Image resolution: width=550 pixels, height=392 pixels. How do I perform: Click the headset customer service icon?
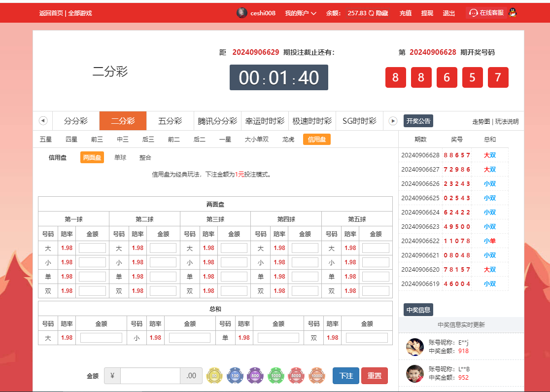[x=474, y=13]
